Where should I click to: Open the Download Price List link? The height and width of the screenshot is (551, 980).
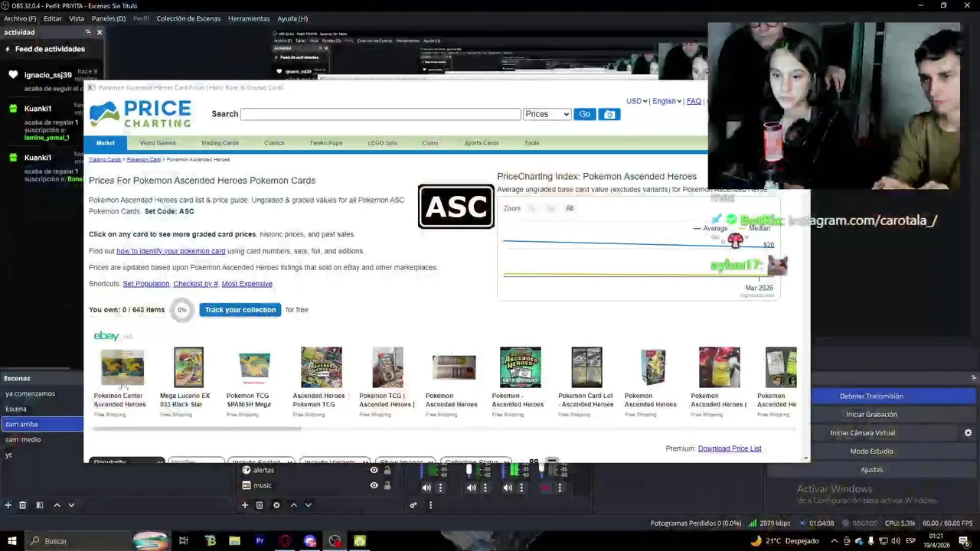coord(730,448)
